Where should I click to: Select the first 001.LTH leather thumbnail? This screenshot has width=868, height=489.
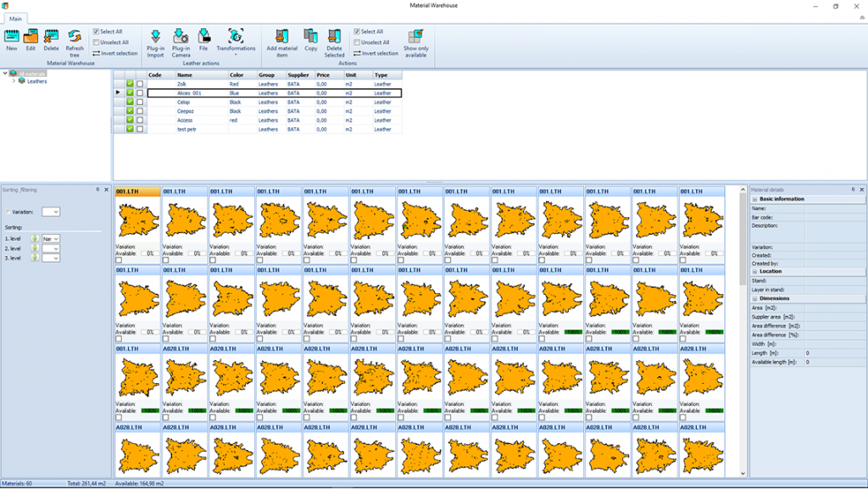point(138,220)
